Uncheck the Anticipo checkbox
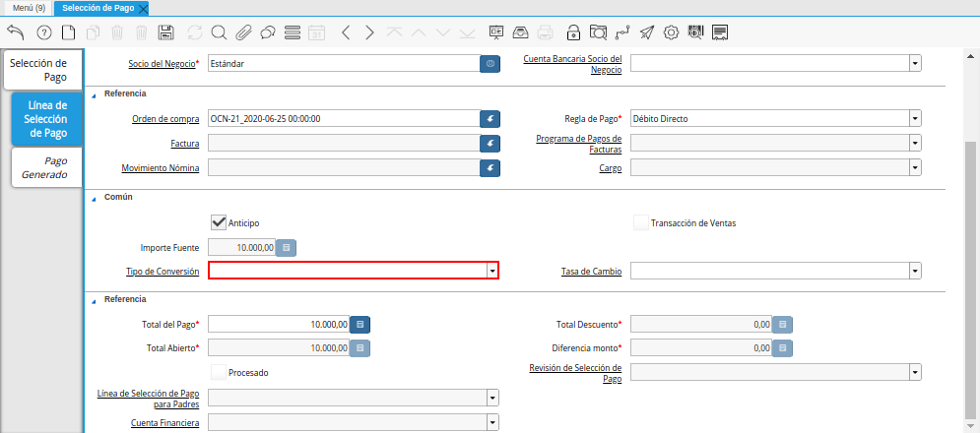Screen dimensions: 980x433 (219, 222)
